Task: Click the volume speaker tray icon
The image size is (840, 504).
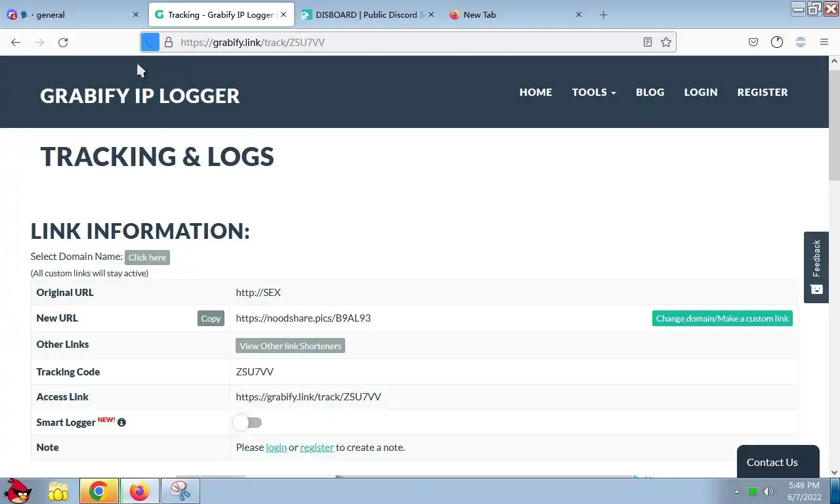Action: click(x=768, y=492)
